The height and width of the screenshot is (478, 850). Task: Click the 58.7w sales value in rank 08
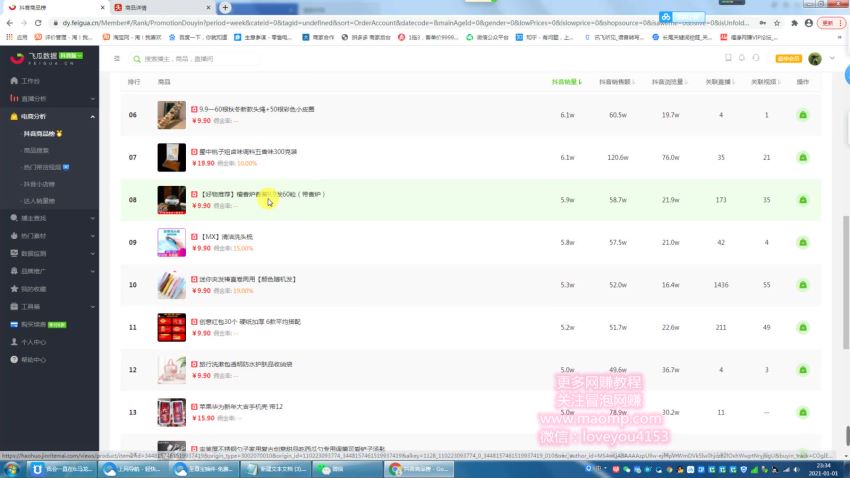pyautogui.click(x=617, y=200)
